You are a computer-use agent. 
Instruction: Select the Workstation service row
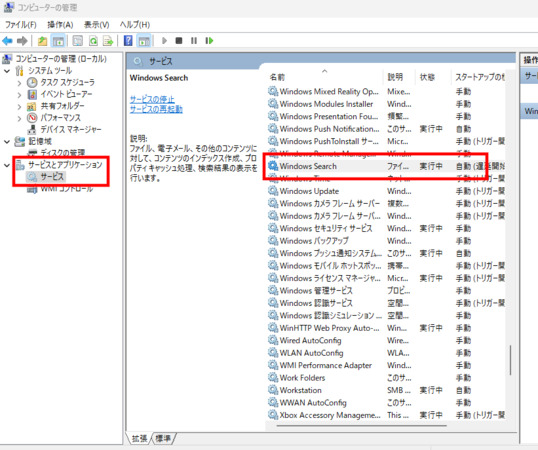pyautogui.click(x=386, y=390)
